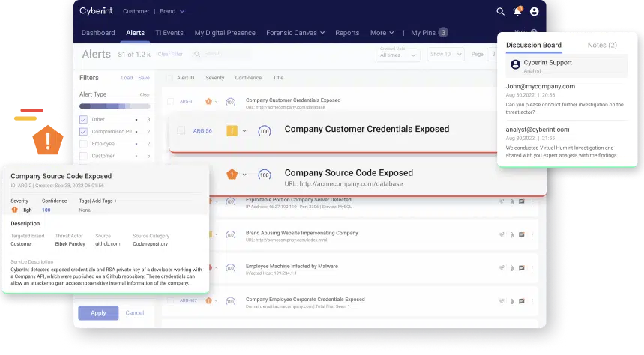The height and width of the screenshot is (355, 644).
Task: Select the ARG-3 alert checkbox
Action: point(170,101)
